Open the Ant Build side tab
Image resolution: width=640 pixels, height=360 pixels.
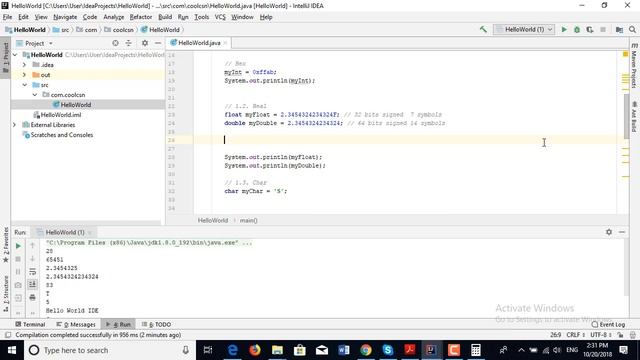click(x=634, y=117)
